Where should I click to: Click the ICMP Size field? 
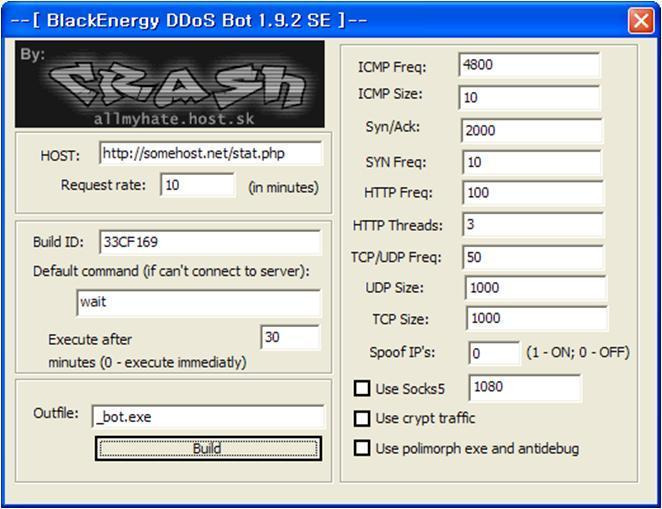tap(529, 97)
